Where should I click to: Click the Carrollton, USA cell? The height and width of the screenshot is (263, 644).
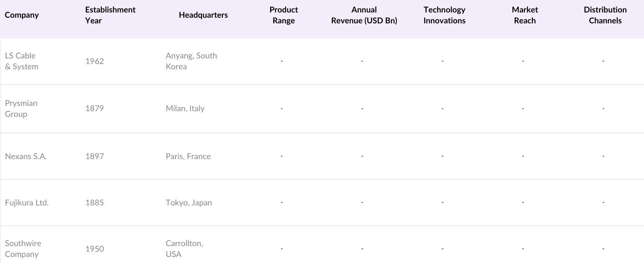(184, 249)
